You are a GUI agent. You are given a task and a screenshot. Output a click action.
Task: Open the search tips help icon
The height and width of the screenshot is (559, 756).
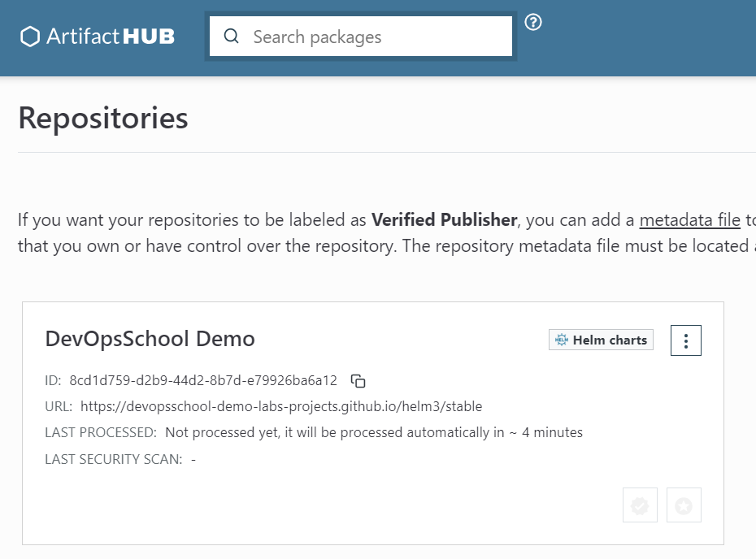click(533, 22)
